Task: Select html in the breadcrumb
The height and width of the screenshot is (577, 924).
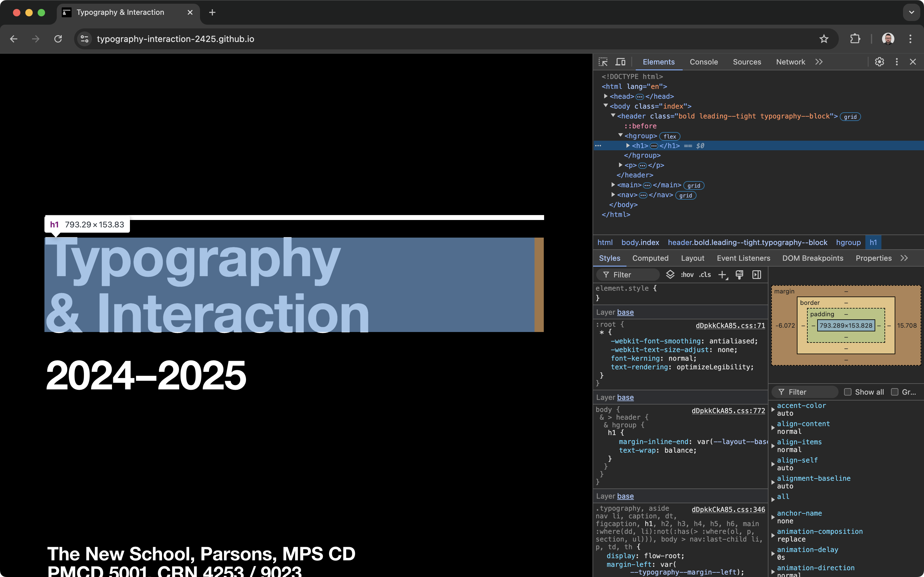Action: [605, 242]
